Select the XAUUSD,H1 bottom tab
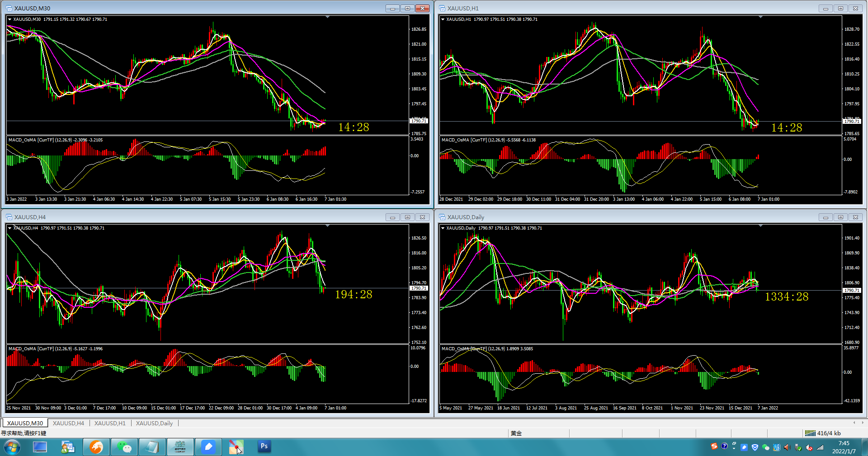This screenshot has width=868, height=456. tap(110, 423)
